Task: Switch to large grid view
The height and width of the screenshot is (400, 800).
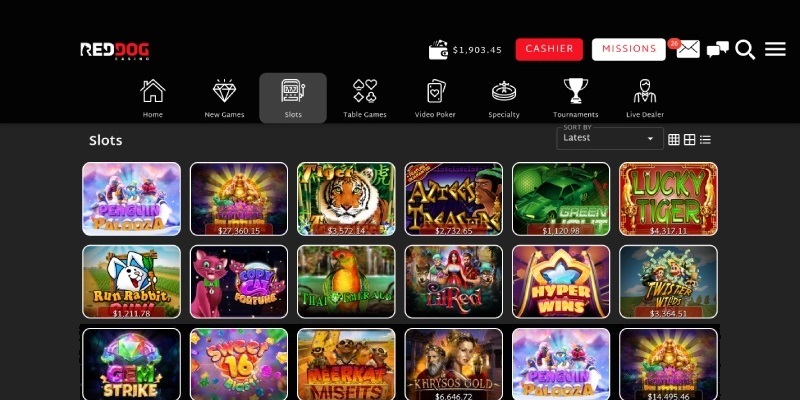Action: (x=689, y=140)
